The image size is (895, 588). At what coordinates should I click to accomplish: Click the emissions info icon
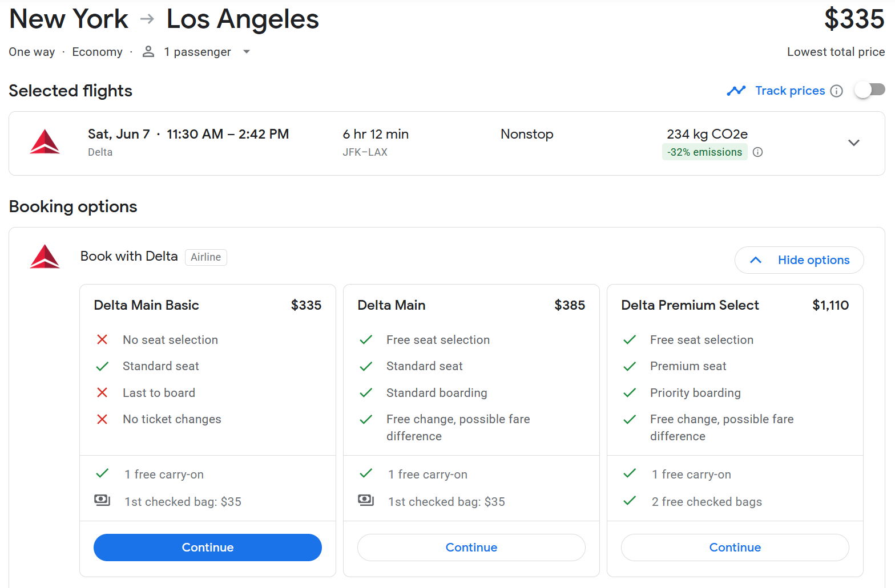coord(757,152)
